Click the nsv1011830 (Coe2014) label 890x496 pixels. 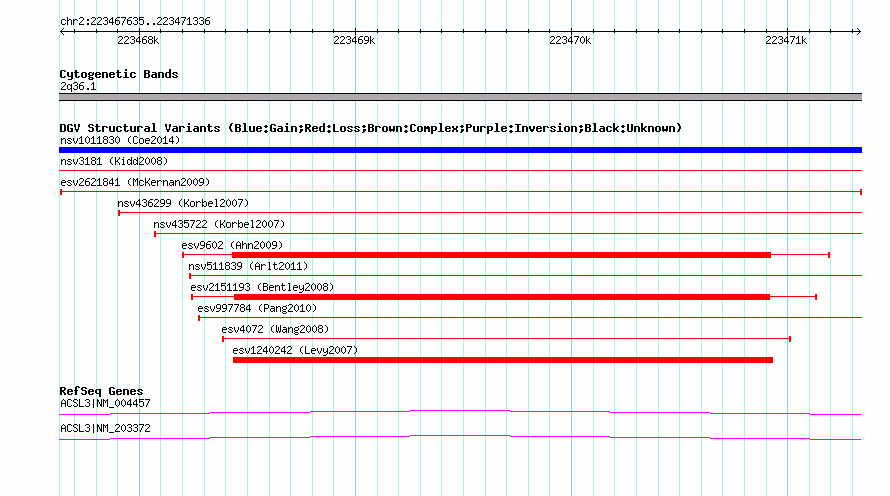[120, 140]
